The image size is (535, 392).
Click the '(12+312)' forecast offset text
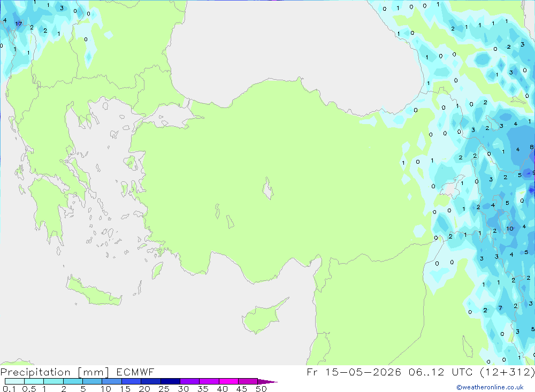pyautogui.click(x=507, y=372)
